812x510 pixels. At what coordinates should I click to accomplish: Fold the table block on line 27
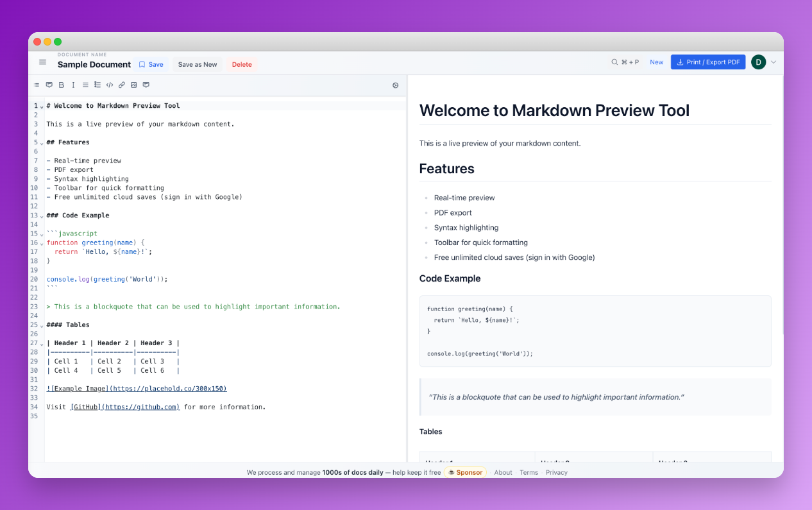42,344
